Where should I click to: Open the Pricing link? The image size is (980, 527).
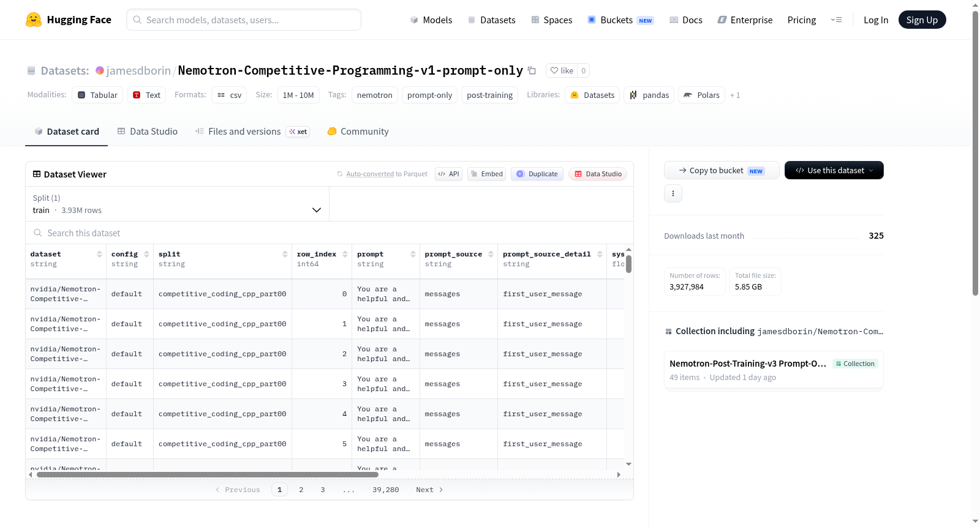click(802, 20)
